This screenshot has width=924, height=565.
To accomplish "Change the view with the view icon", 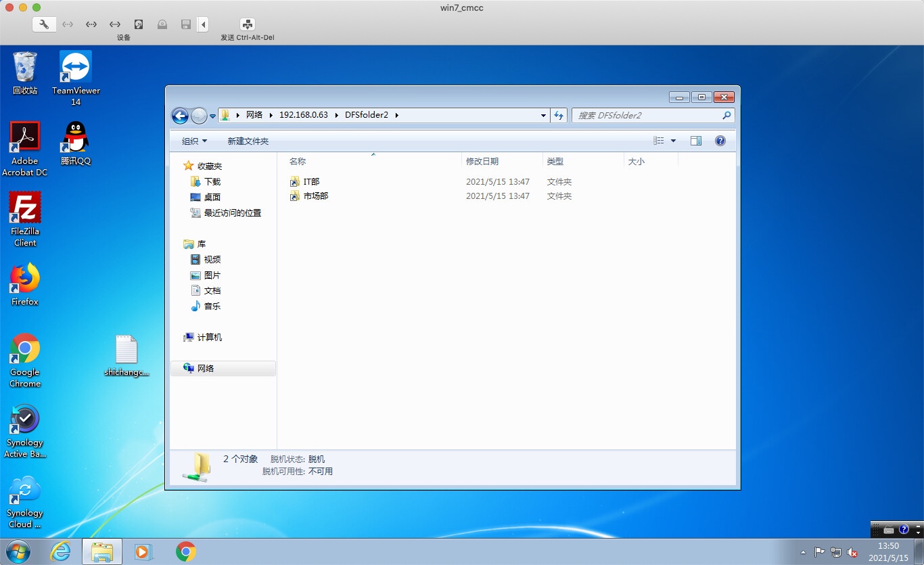I will point(659,141).
